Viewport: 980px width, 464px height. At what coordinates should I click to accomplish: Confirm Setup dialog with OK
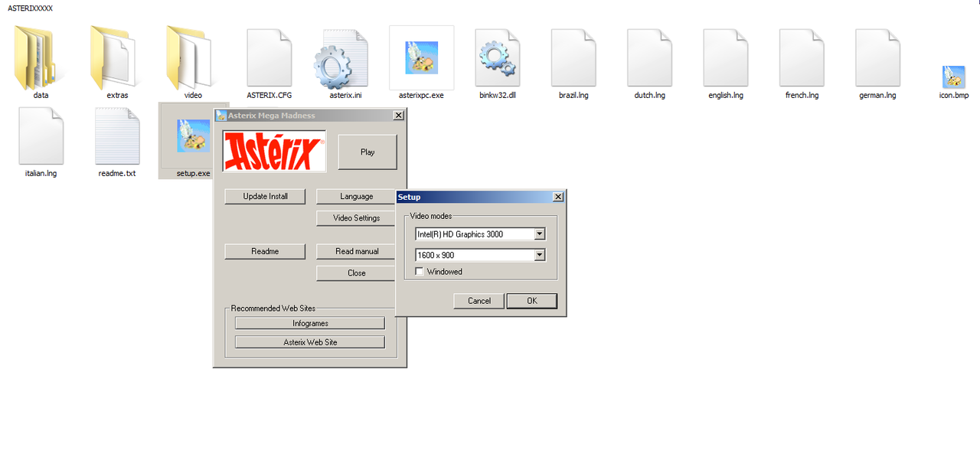[532, 301]
